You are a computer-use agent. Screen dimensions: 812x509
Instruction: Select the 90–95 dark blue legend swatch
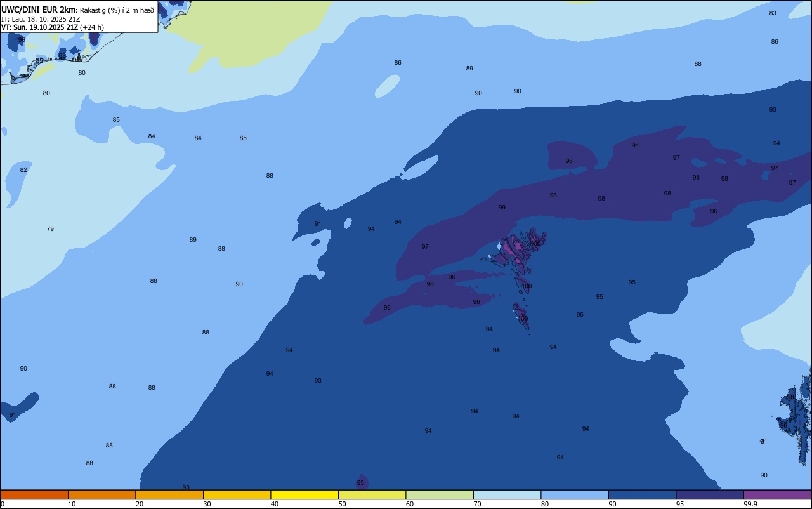642,494
